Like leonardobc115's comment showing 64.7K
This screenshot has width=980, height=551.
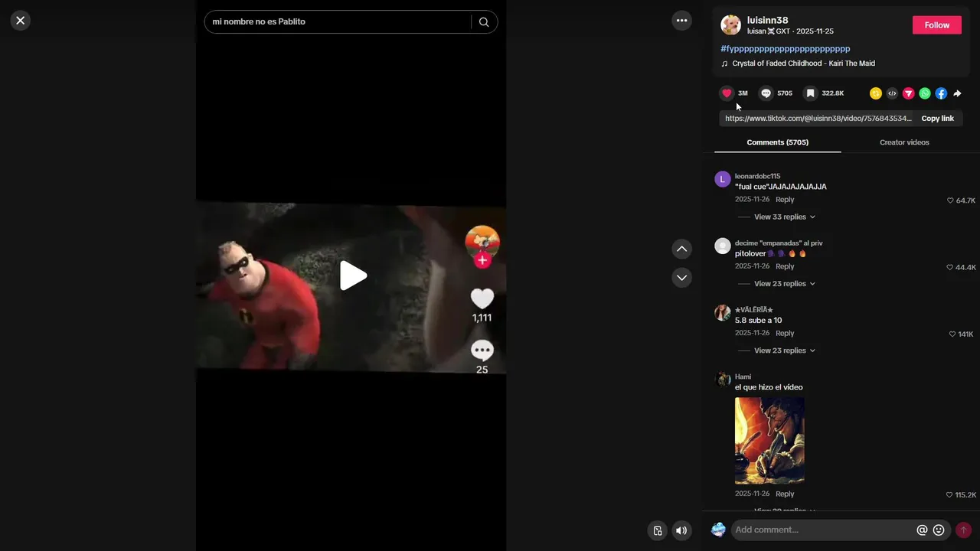950,201
